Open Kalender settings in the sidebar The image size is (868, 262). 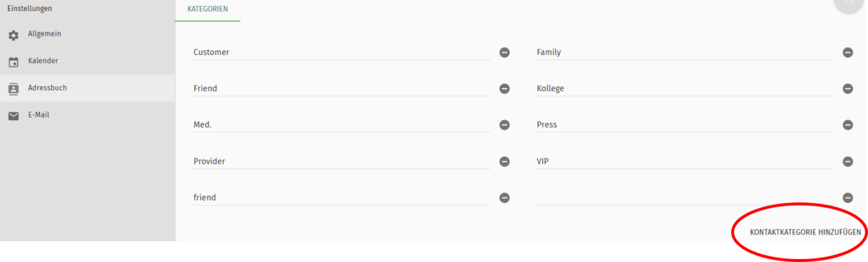pos(88,61)
